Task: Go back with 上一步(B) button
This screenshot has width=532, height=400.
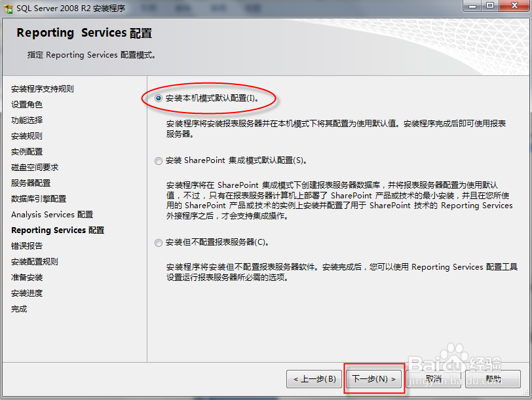Action: (x=314, y=378)
